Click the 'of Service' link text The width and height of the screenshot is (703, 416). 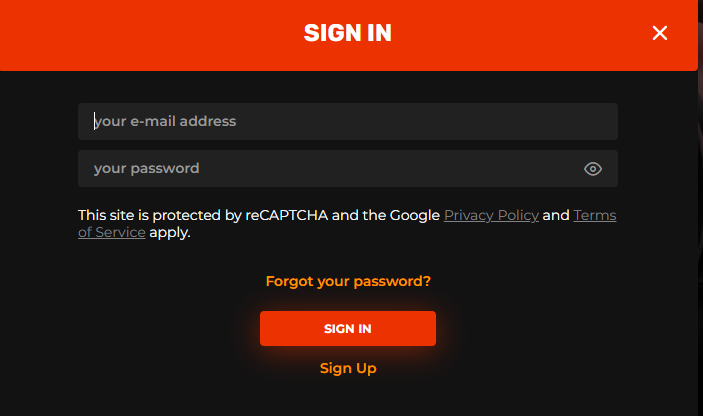click(112, 232)
